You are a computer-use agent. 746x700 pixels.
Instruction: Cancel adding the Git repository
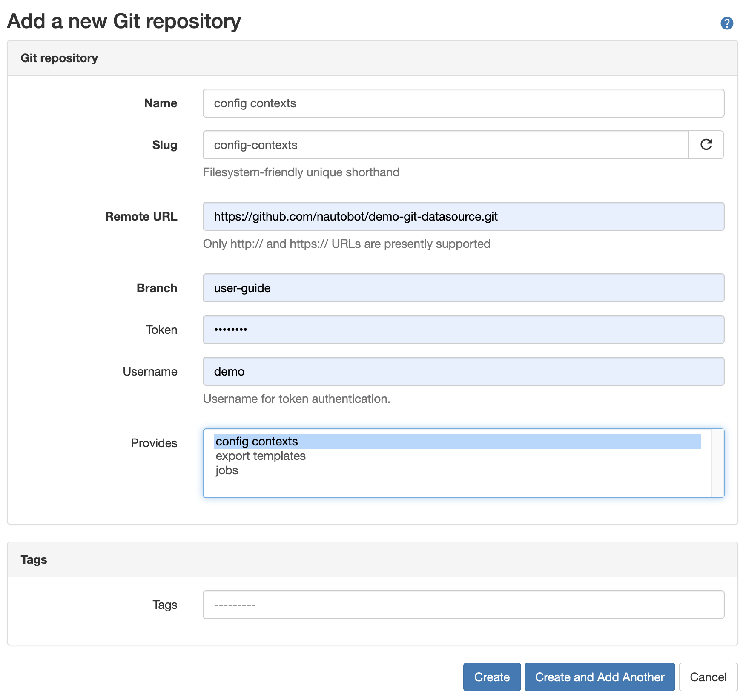click(708, 677)
